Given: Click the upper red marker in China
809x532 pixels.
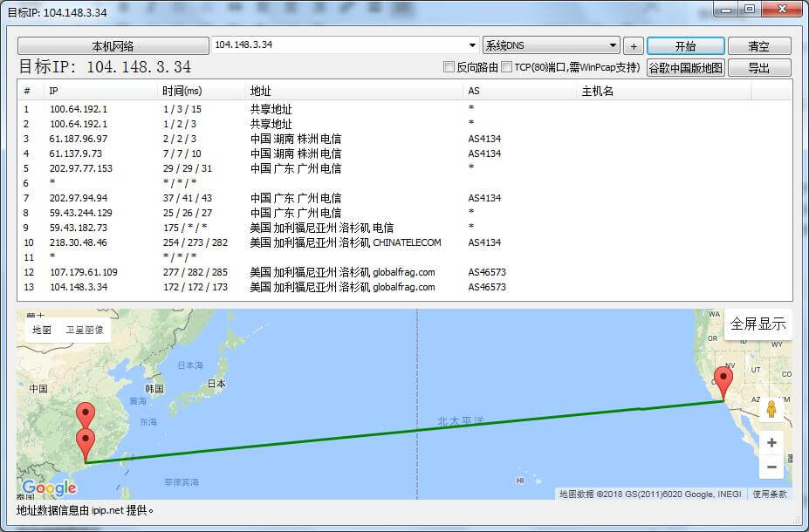Looking at the screenshot, I should point(85,414).
